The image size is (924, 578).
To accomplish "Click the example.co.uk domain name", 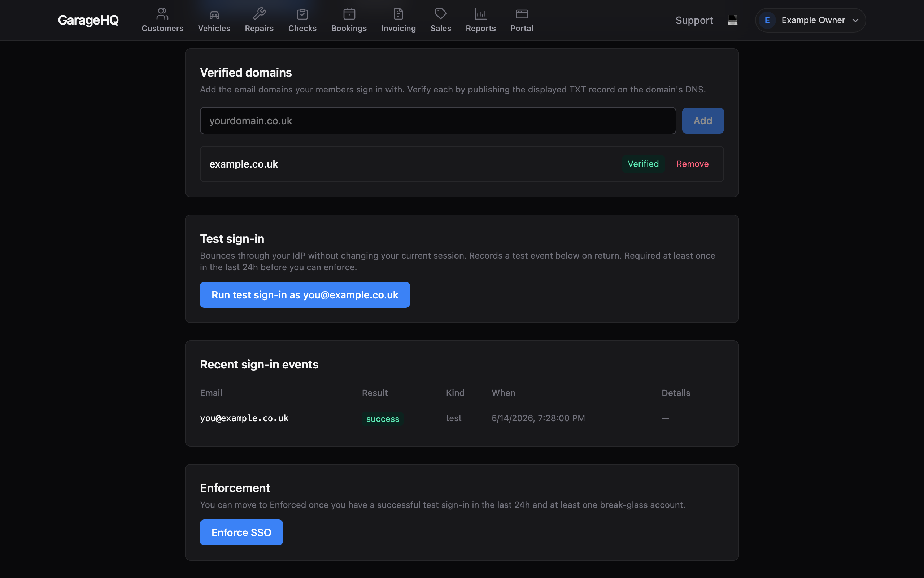I will [x=244, y=164].
